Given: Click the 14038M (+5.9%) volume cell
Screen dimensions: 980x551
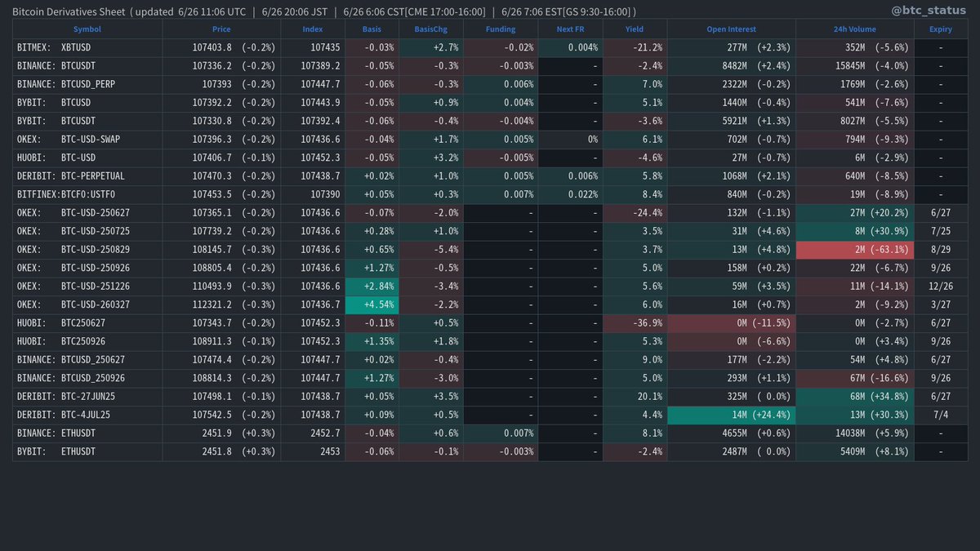Looking at the screenshot, I should (x=855, y=433).
